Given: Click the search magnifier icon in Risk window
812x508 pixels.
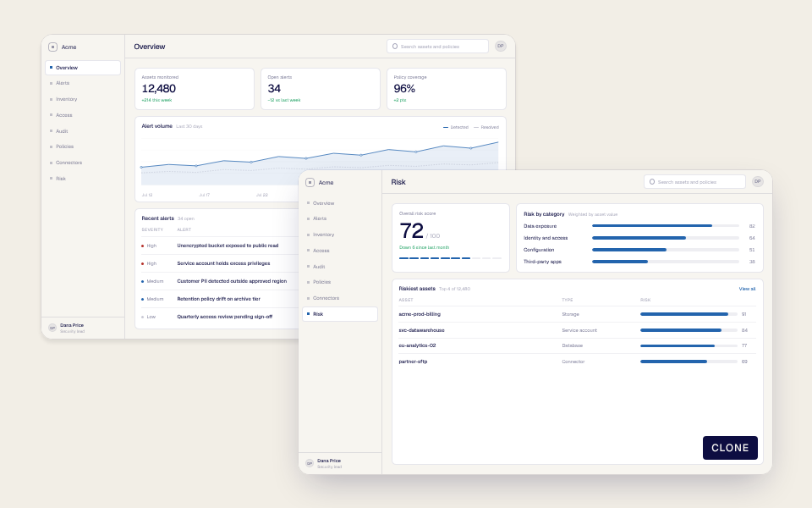Looking at the screenshot, I should coord(652,182).
